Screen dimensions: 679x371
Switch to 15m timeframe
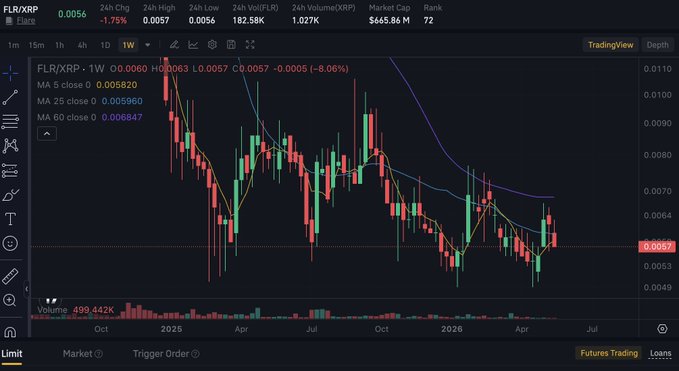(x=36, y=45)
